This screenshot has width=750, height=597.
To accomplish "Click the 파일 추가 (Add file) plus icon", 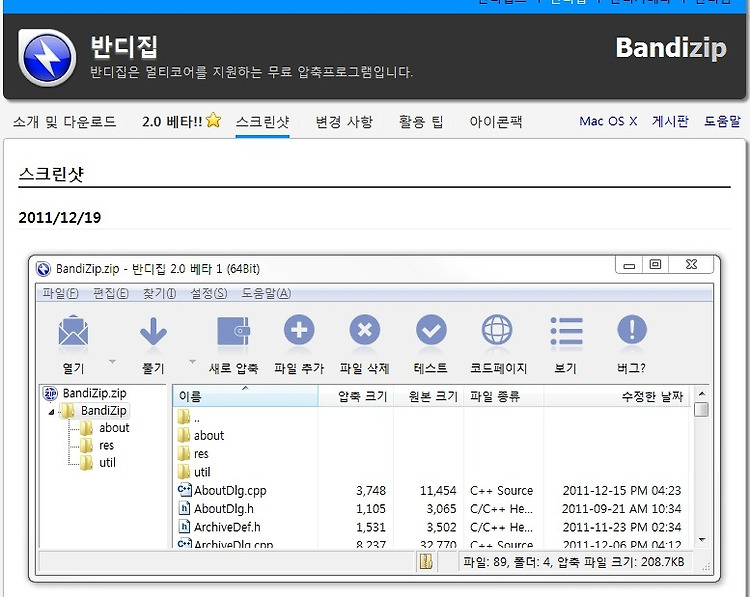I will tap(299, 330).
